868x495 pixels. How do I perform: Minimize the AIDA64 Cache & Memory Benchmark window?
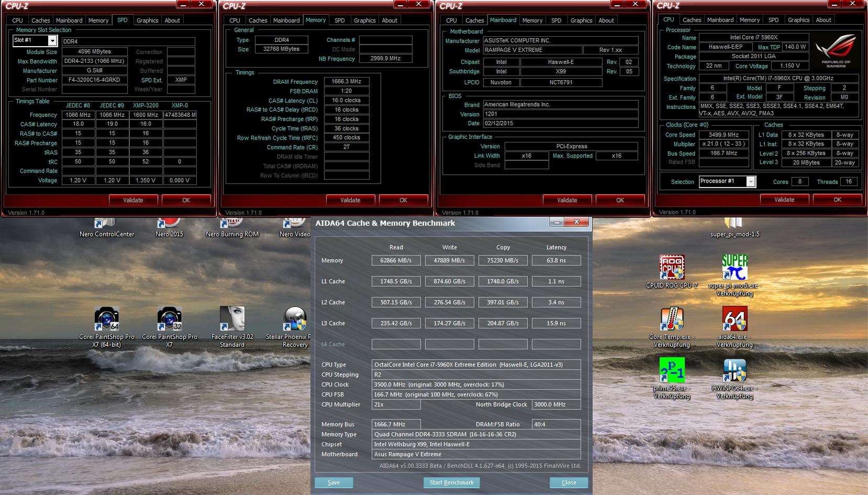coord(557,222)
